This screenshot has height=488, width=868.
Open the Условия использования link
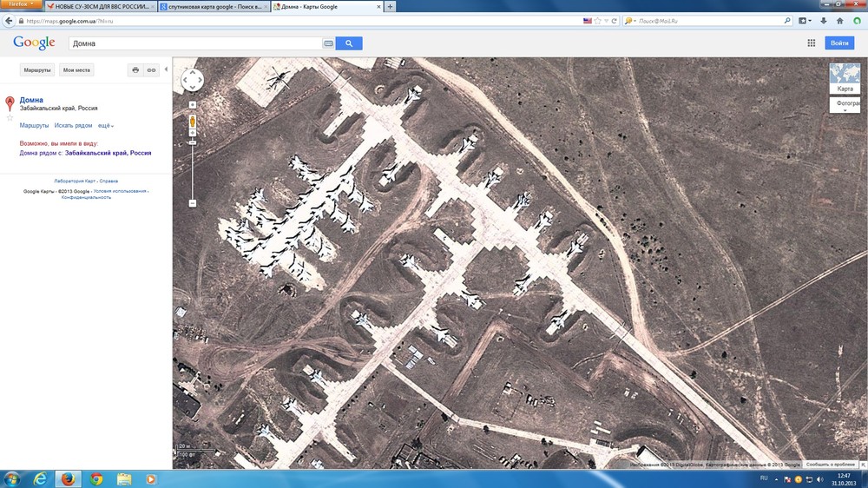120,191
